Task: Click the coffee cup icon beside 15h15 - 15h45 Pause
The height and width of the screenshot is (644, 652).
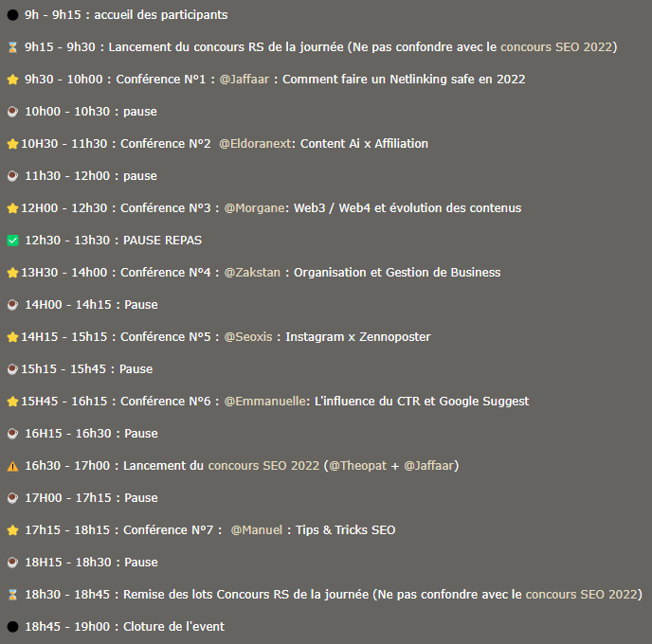Action: pos(13,369)
